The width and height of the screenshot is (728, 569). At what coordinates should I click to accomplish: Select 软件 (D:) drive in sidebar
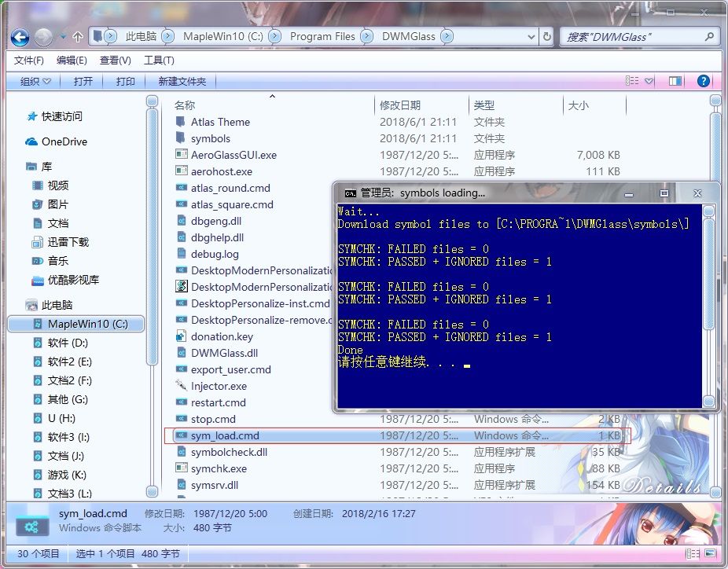(x=68, y=343)
